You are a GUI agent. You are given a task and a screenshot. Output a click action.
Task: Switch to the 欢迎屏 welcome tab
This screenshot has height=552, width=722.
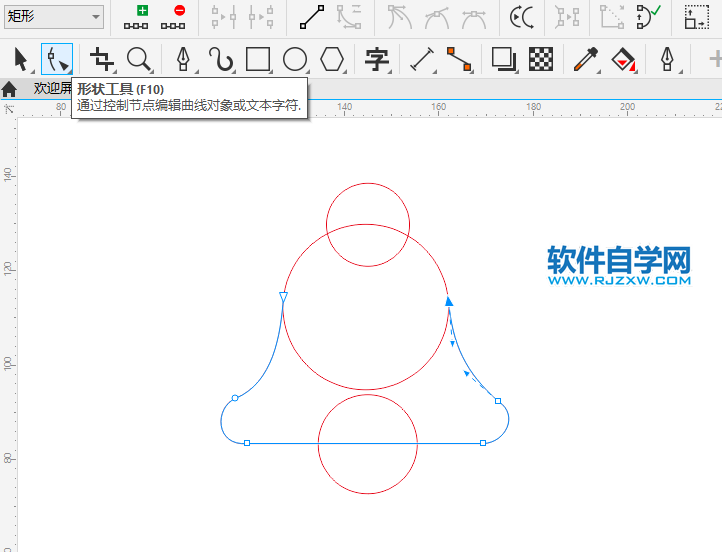point(52,88)
